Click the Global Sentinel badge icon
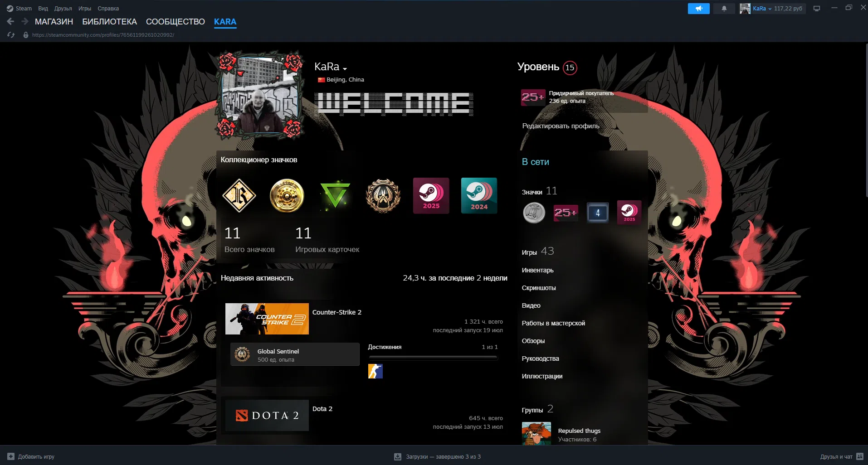 pos(242,354)
